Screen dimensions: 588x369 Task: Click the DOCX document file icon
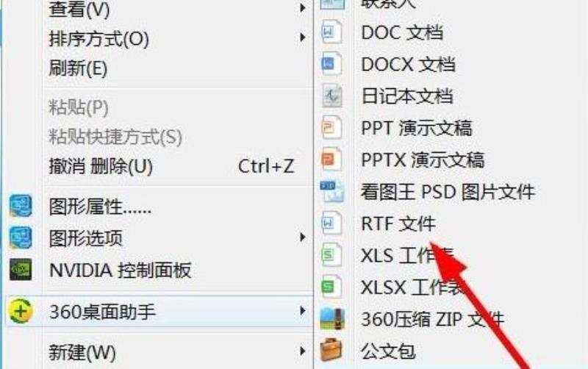331,64
